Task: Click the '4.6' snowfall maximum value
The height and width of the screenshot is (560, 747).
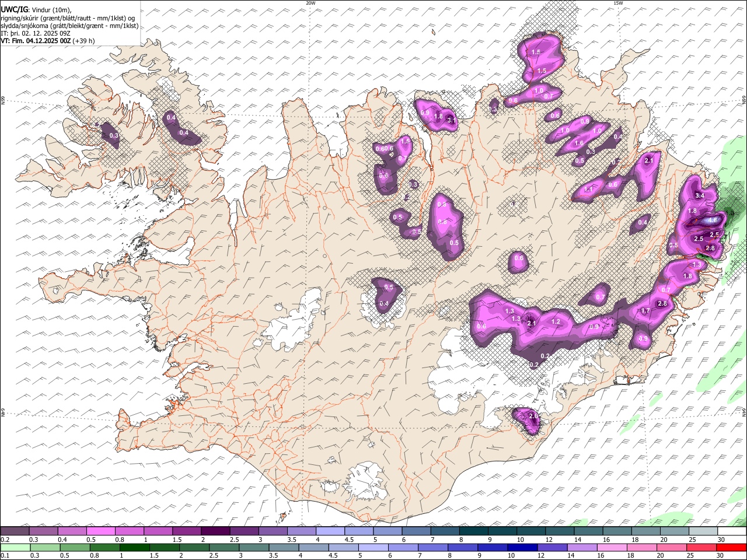Action: (x=713, y=220)
